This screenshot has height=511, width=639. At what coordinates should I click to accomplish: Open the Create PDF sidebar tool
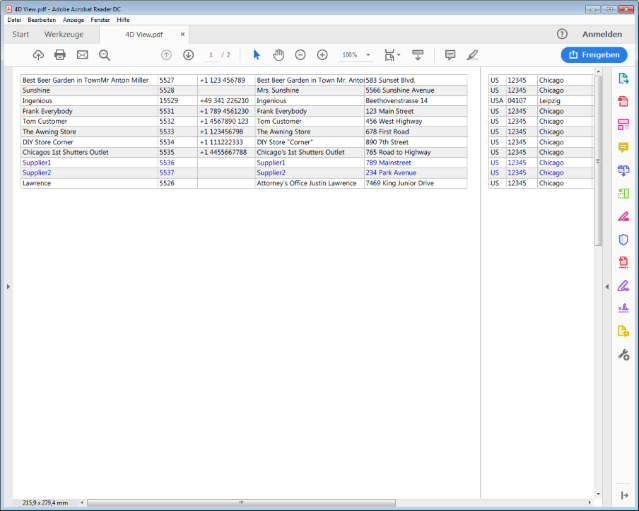coord(623,101)
